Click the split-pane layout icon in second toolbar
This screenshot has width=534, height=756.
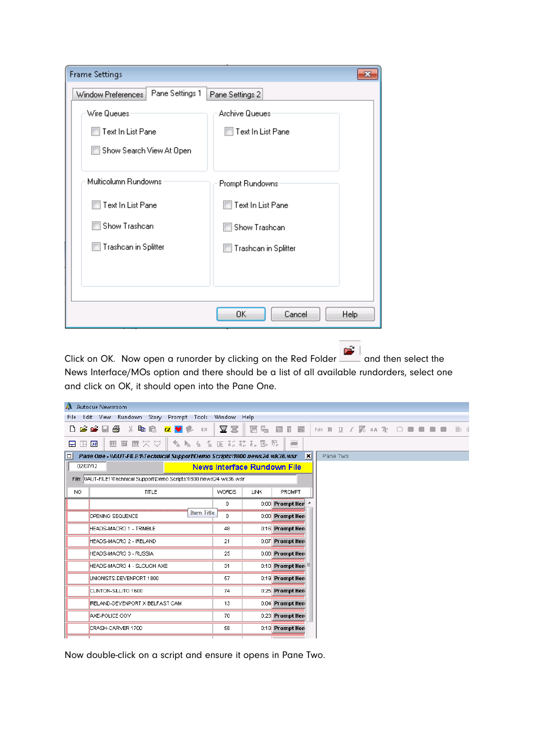pos(72,444)
